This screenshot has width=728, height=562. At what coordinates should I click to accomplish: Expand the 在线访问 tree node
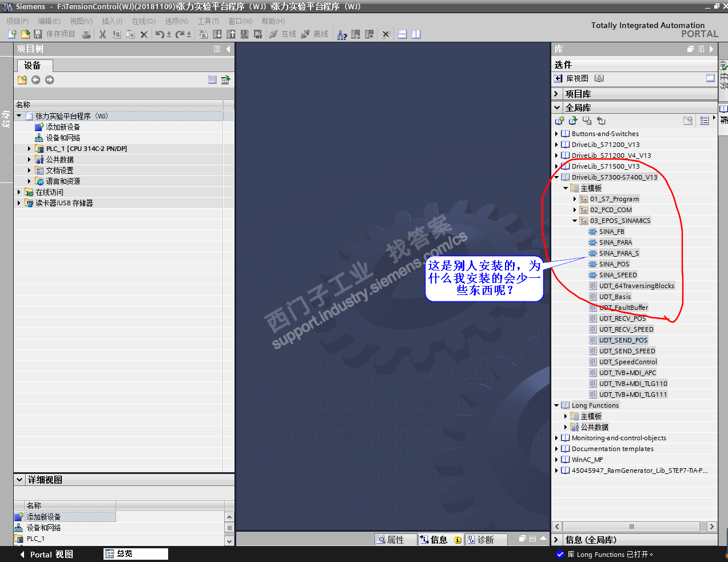point(19,192)
